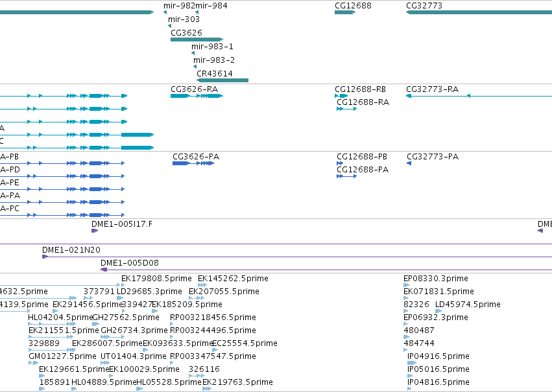Select the mir-984 gene label

click(211, 6)
